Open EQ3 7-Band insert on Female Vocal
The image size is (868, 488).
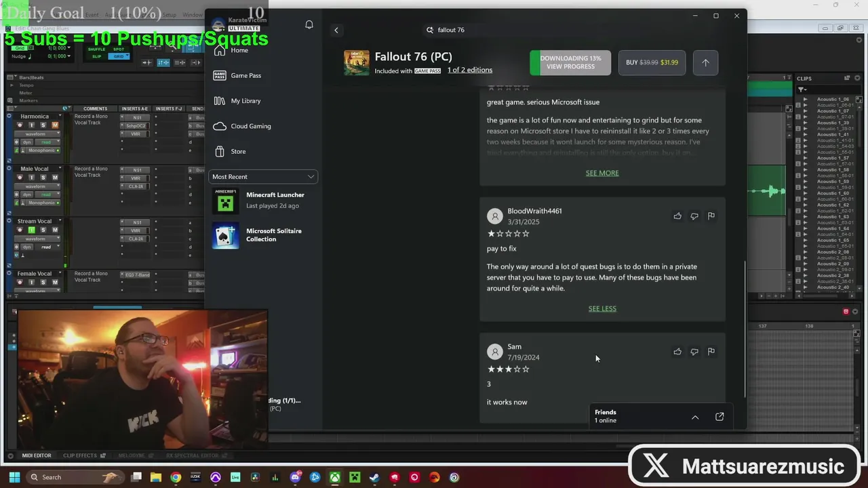point(137,275)
